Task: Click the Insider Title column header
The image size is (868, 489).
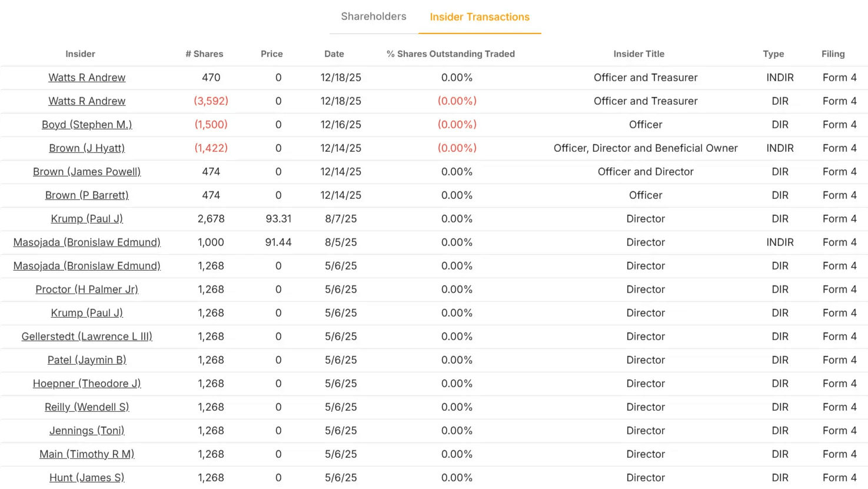Action: click(x=638, y=54)
